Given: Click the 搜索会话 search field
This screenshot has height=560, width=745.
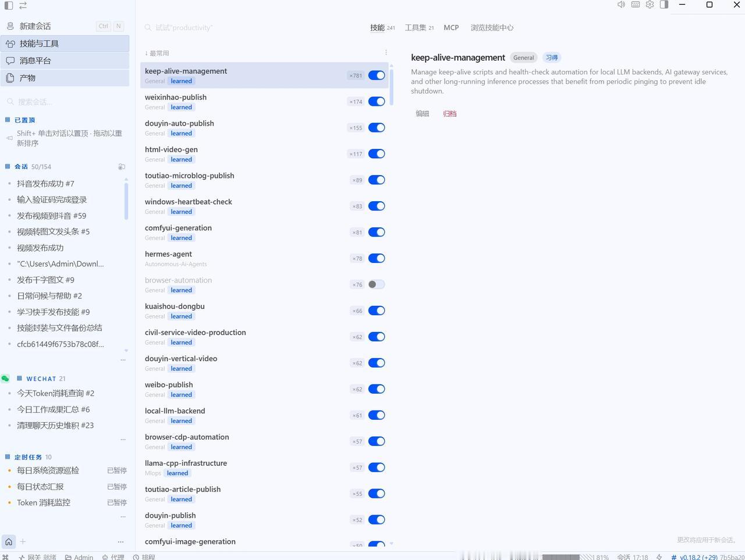Looking at the screenshot, I should 65,102.
